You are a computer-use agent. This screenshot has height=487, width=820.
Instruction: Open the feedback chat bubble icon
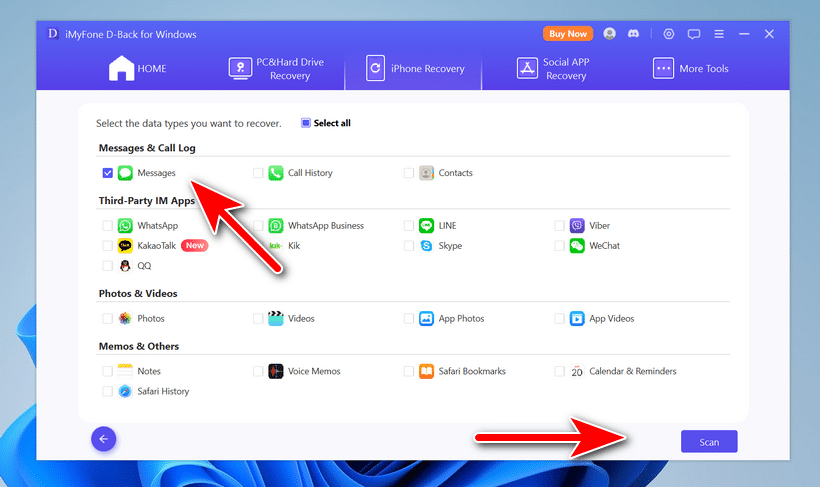694,34
